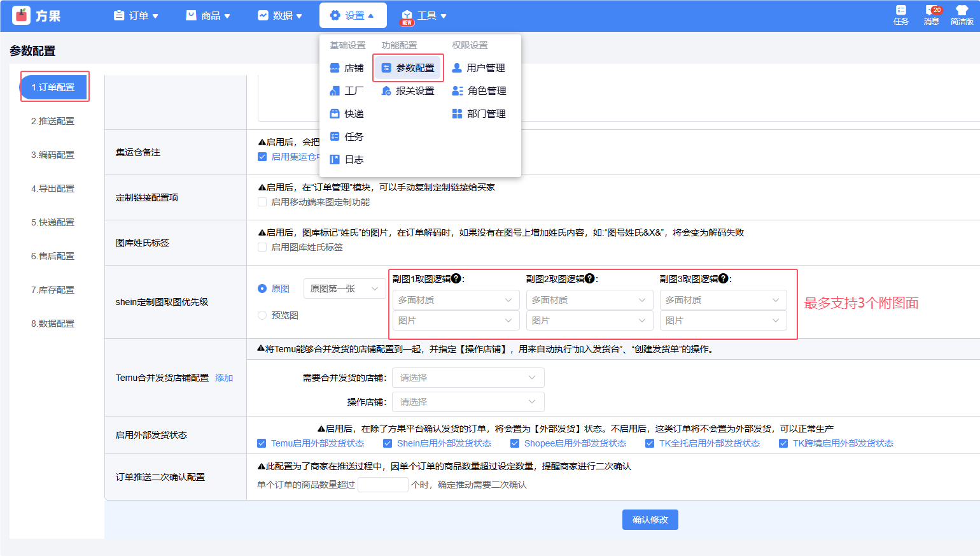Click the 方果 logo icon
980x556 pixels.
point(22,15)
